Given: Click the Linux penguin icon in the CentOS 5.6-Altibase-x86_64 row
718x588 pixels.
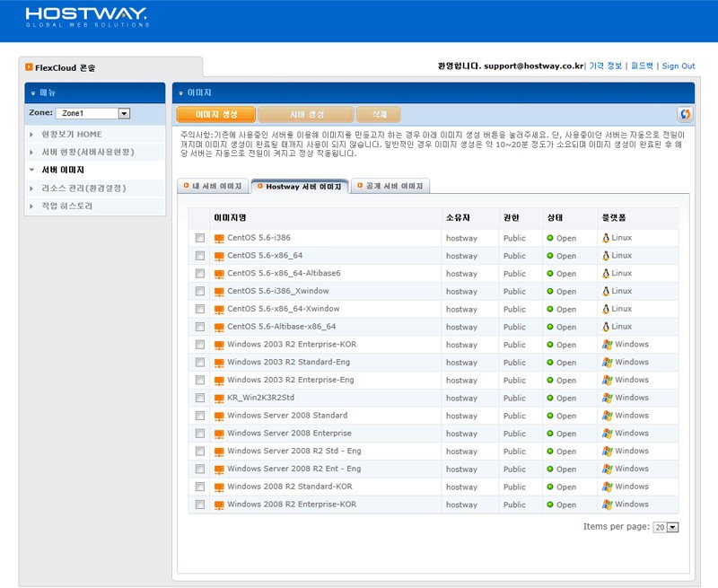Looking at the screenshot, I should [x=606, y=327].
